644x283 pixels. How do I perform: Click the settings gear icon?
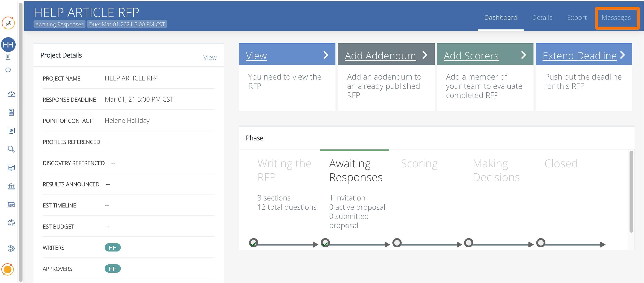click(x=11, y=249)
